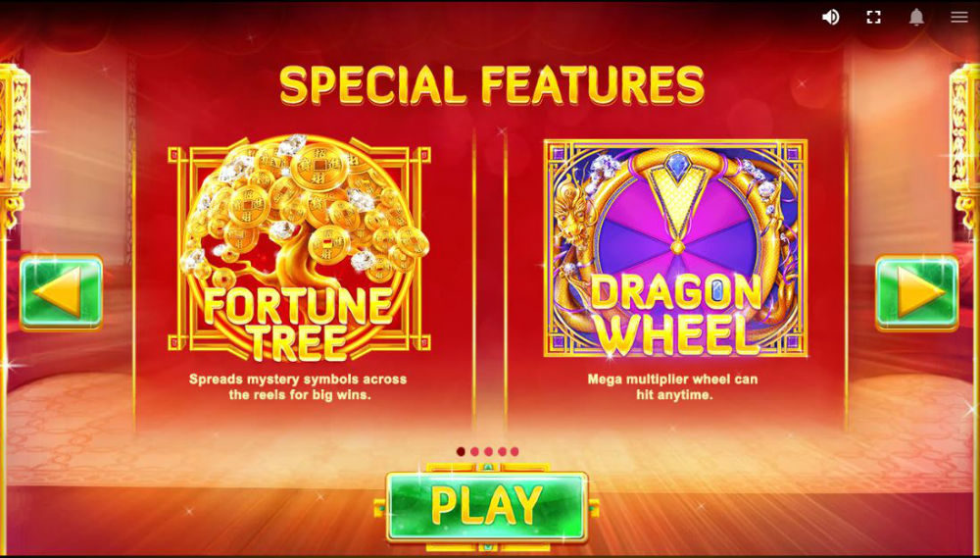Open the hamburger menu
Viewport: 980px width, 558px height.
tap(959, 17)
